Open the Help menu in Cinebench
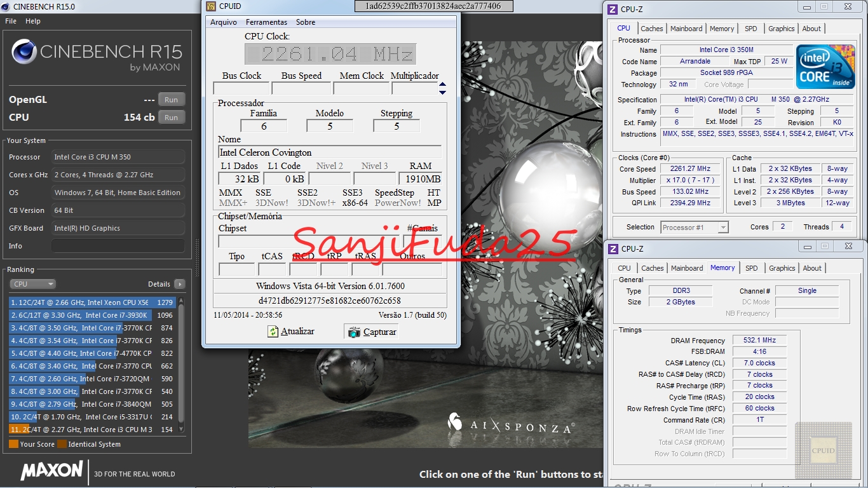Screen dimensions: 868x488 33,21
